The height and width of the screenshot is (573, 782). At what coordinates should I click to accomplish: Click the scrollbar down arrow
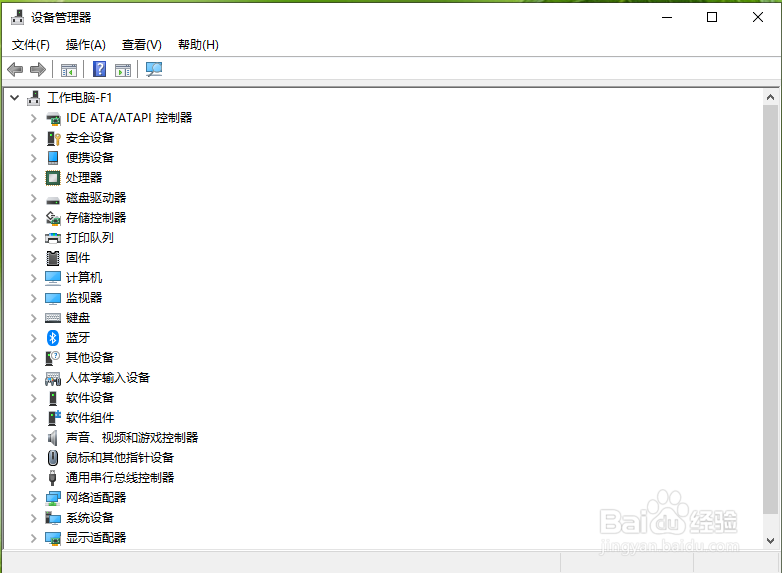(x=771, y=541)
